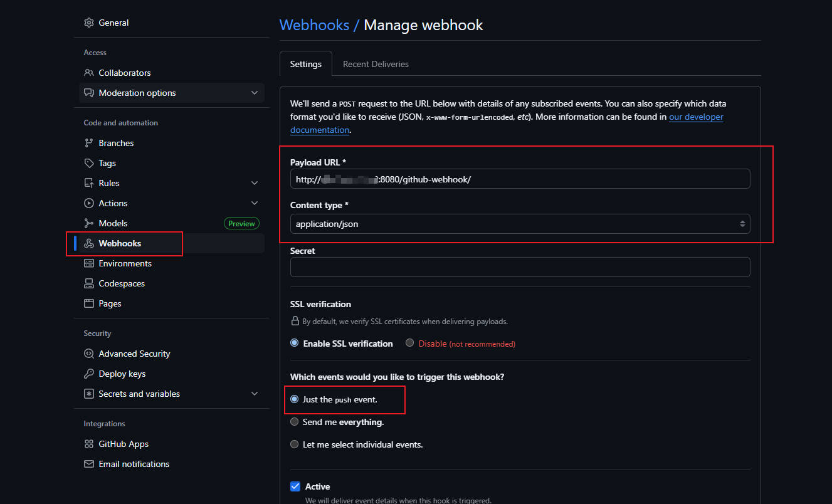Select Disable SSL verification radio button
Image resolution: width=832 pixels, height=504 pixels.
[x=410, y=344]
